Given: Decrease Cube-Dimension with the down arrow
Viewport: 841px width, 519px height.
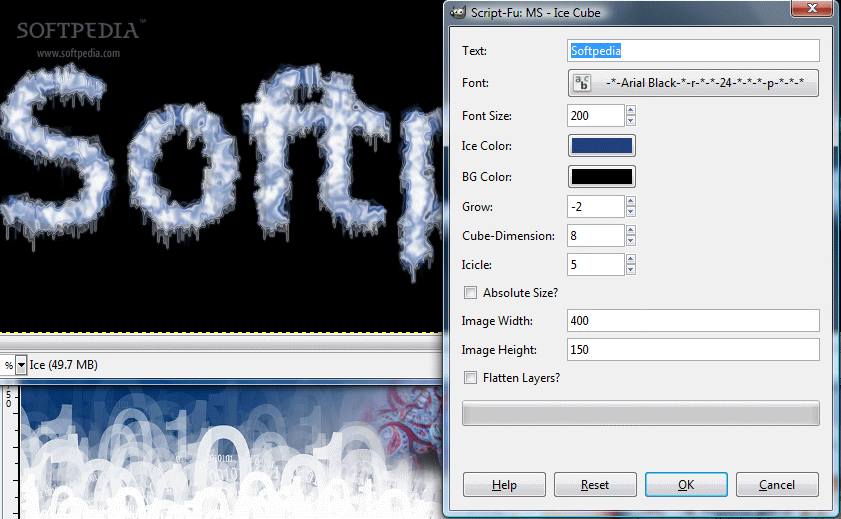Looking at the screenshot, I should coord(631,241).
